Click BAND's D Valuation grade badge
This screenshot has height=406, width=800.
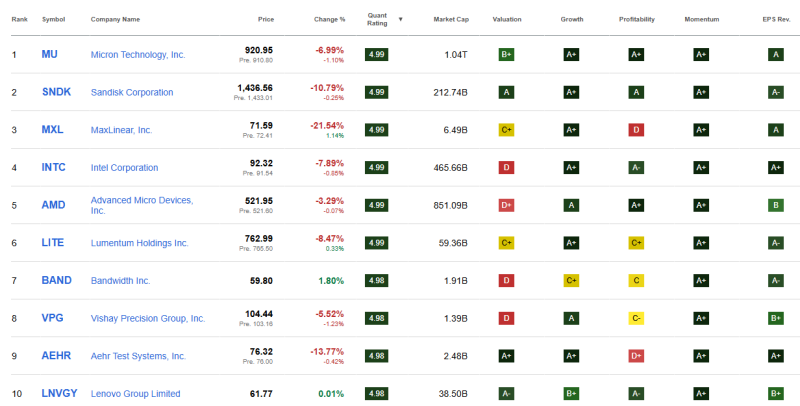[506, 281]
